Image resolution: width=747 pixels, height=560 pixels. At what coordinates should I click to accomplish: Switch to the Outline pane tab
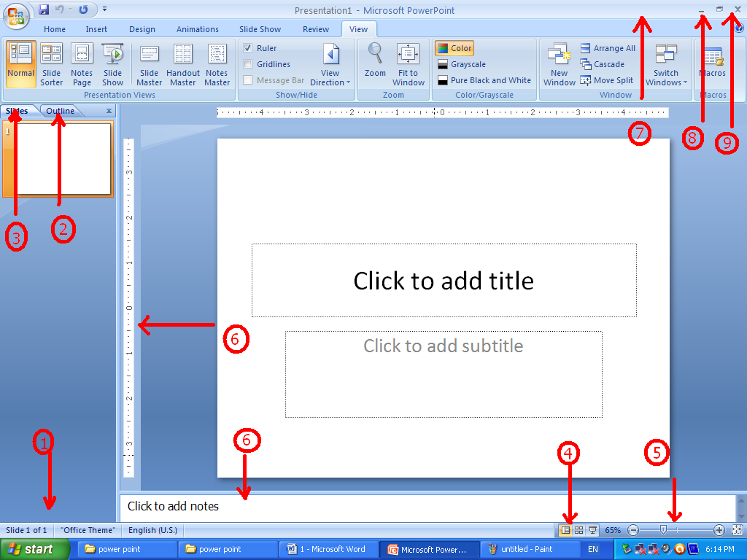[60, 111]
